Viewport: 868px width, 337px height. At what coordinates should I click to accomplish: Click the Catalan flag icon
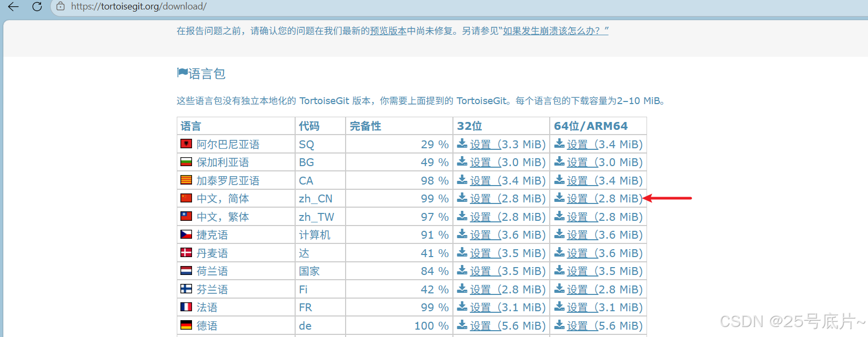point(186,180)
